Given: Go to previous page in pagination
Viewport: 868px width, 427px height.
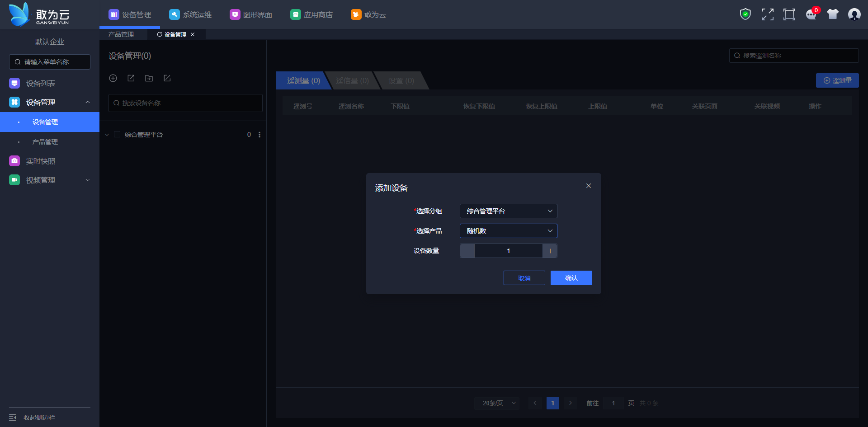Looking at the screenshot, I should [x=535, y=403].
